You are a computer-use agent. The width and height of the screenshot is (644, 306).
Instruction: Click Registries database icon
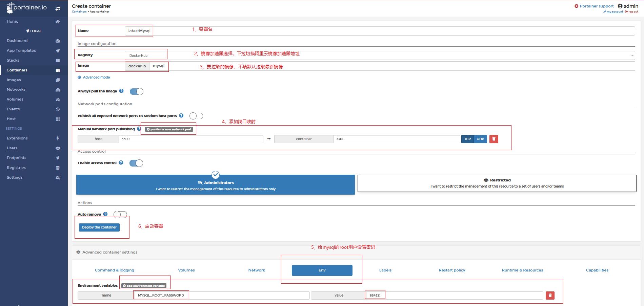click(58, 168)
